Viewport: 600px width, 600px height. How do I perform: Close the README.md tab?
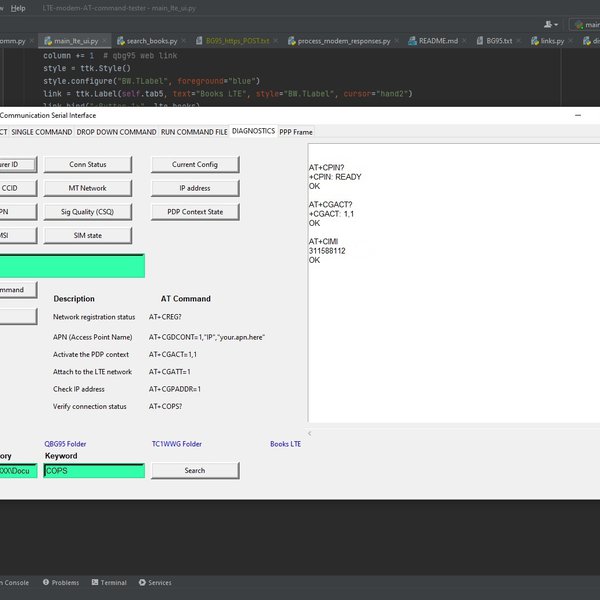465,41
